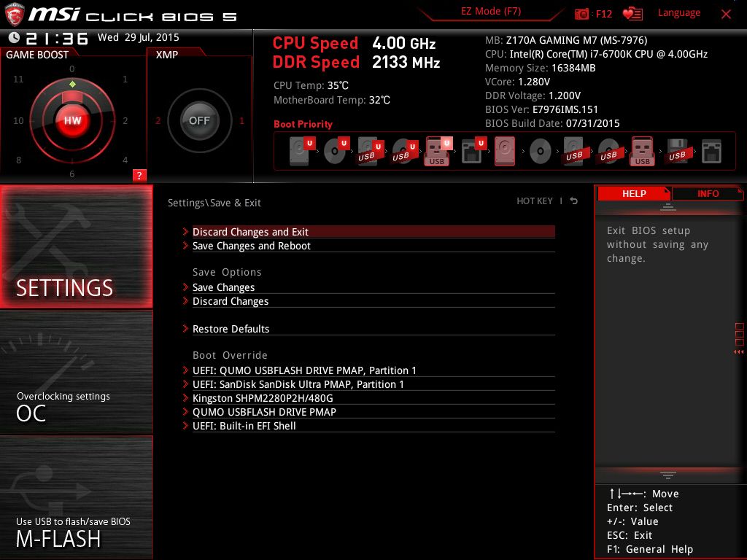Click the BIOS Ver: E7976IMS.151 text

tap(541, 109)
